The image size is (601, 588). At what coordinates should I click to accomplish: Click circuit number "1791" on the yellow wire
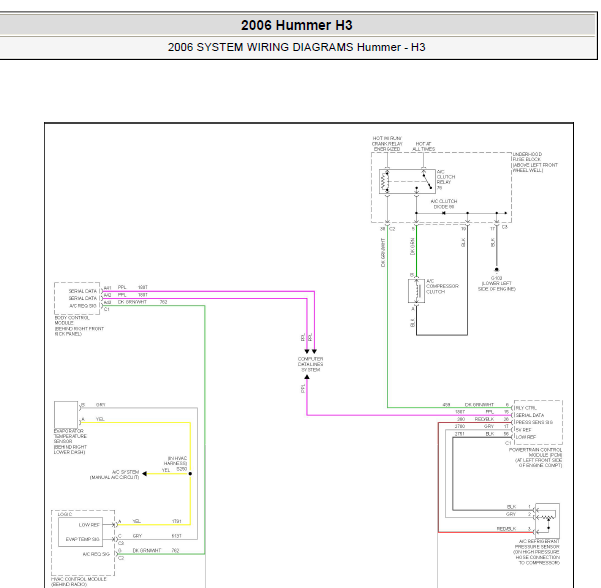[x=177, y=521]
